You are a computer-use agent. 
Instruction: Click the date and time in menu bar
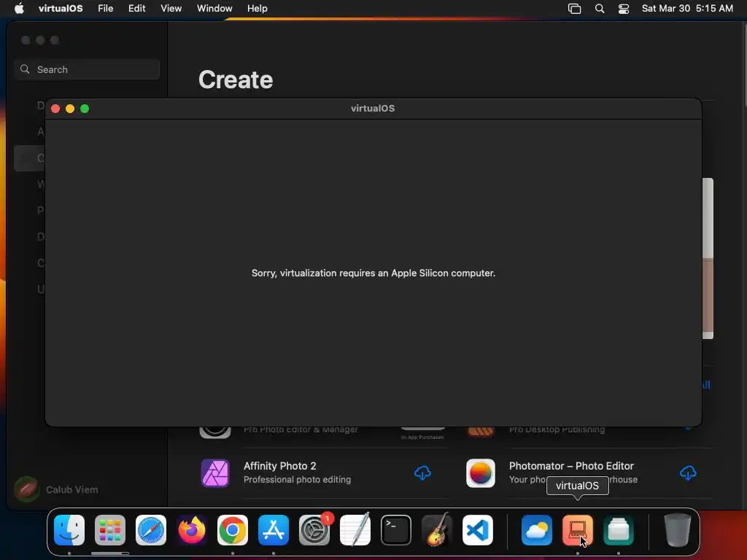click(687, 8)
